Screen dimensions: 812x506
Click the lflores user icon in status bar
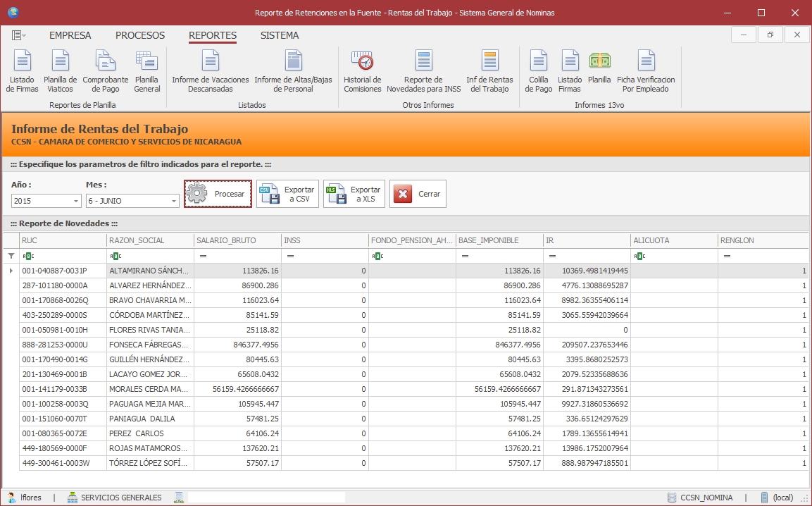[11, 498]
